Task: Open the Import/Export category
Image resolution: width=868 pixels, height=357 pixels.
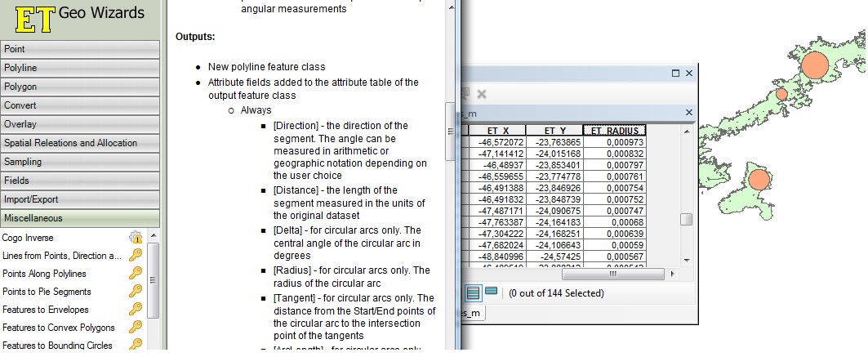Action: click(x=80, y=199)
